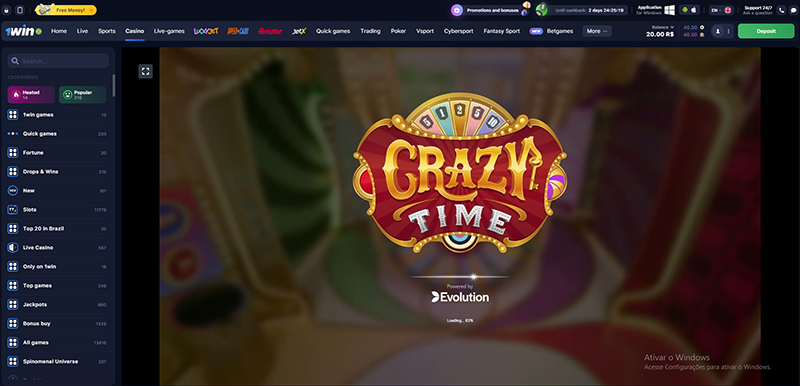Open the Live-games tab
800x386 pixels.
tap(169, 31)
